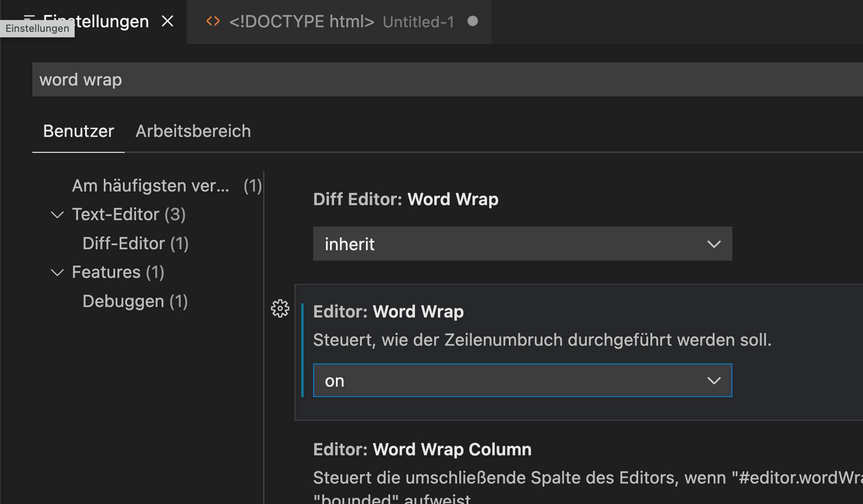Collapse the Text-Editor tree chevron
The height and width of the screenshot is (504, 863).
tap(57, 214)
